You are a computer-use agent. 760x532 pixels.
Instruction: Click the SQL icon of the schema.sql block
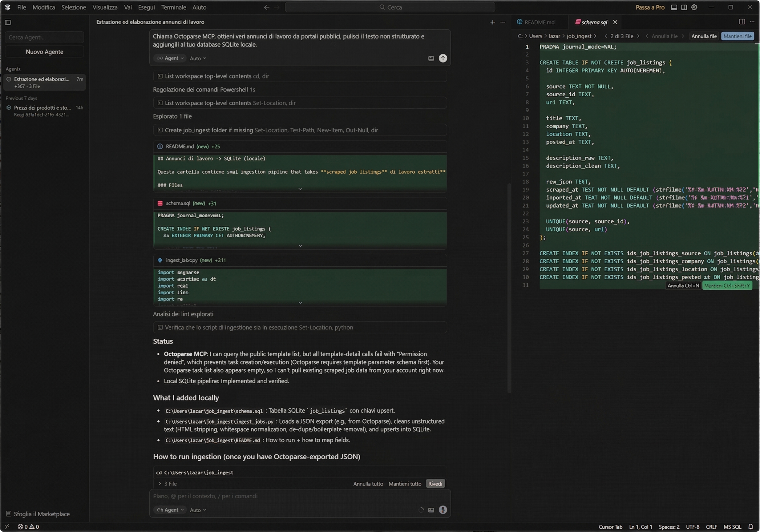[160, 203]
